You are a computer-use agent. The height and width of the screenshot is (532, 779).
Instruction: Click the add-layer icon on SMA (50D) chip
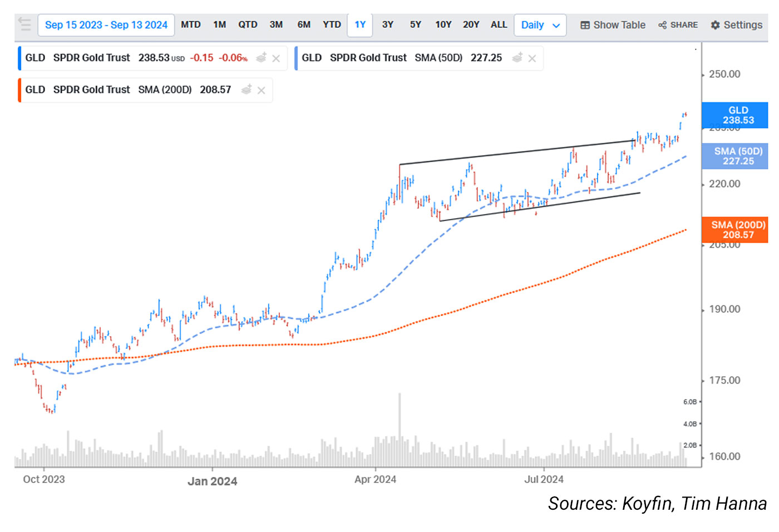point(517,58)
